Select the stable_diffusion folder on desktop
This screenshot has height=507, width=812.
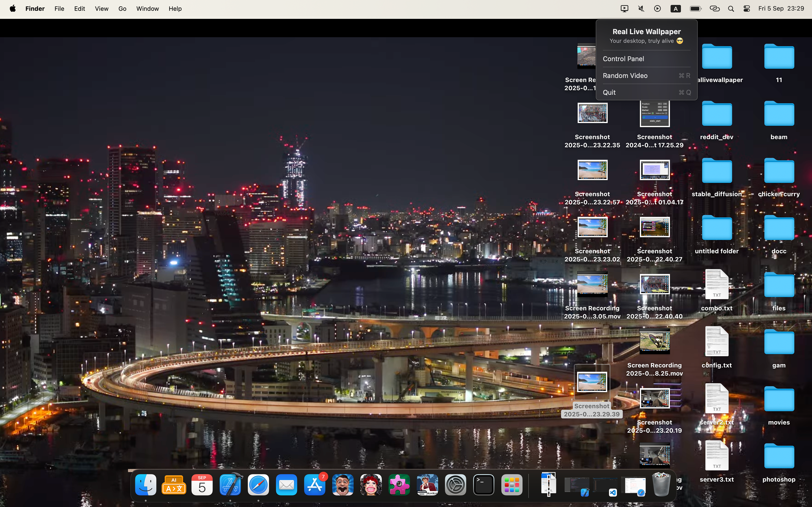click(716, 171)
